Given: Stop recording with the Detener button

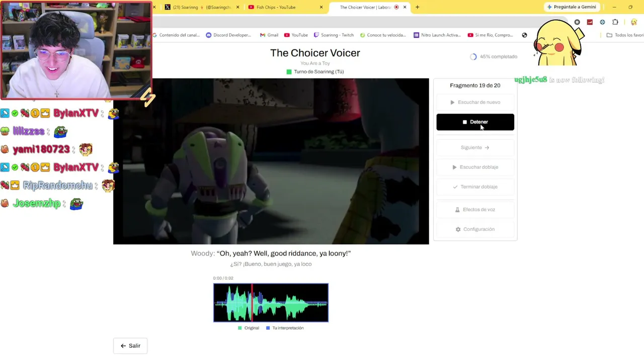Looking at the screenshot, I should point(475,122).
